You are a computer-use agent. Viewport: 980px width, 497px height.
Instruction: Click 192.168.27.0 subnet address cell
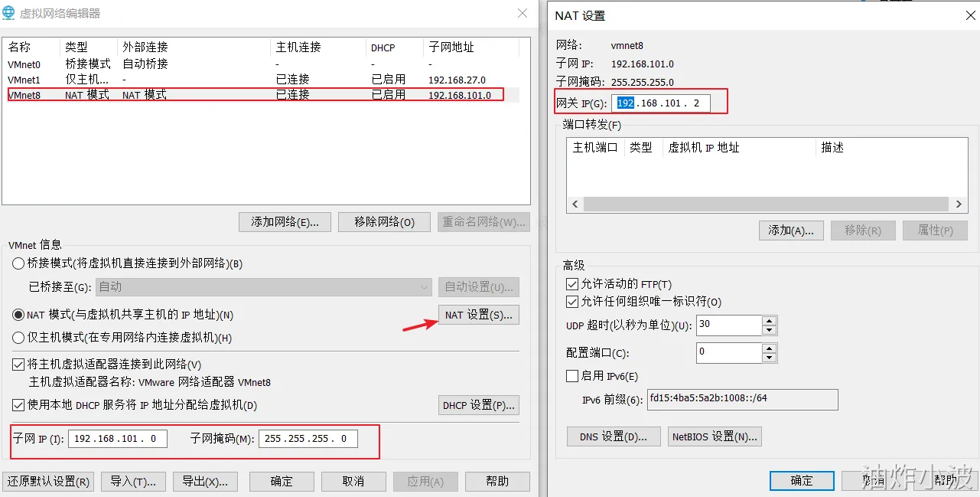point(457,80)
